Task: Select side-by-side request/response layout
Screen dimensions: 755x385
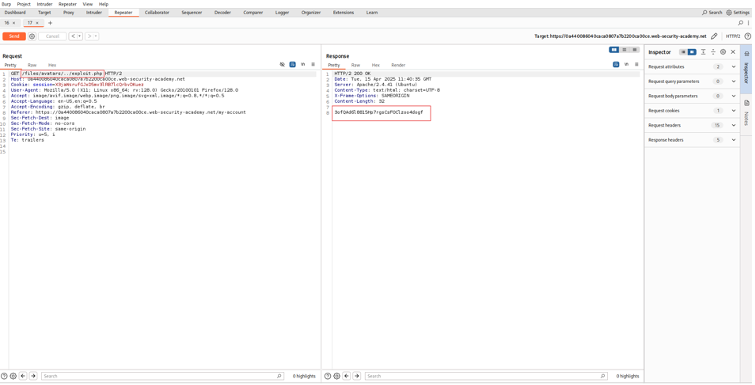Action: (x=614, y=50)
